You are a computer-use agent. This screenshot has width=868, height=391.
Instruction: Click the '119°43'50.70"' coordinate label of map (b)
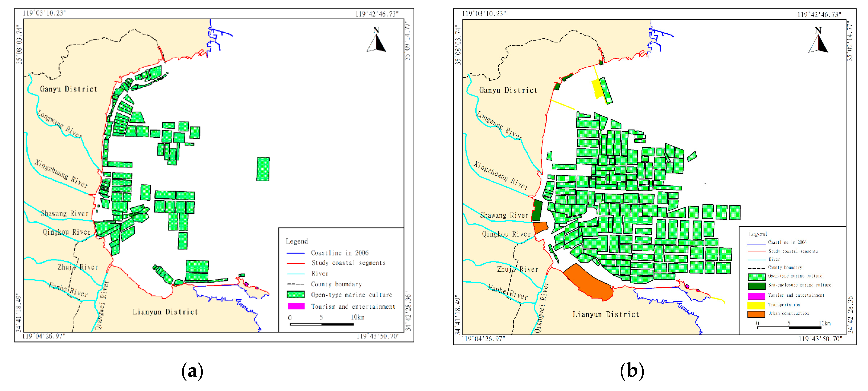820,339
